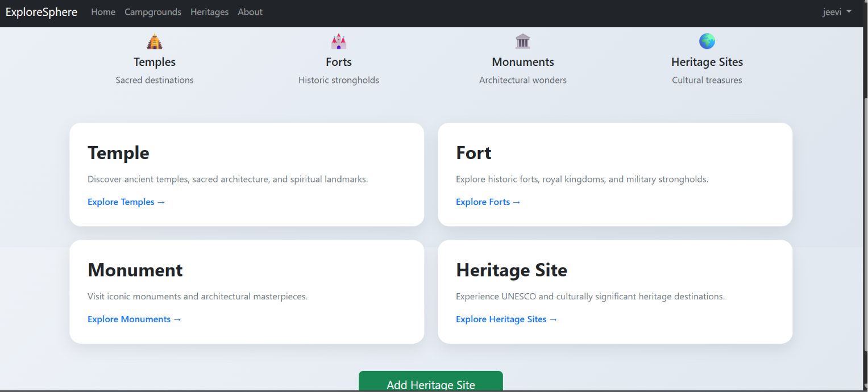The width and height of the screenshot is (868, 392).
Task: Click the Add Heritage Site button
Action: tap(431, 382)
